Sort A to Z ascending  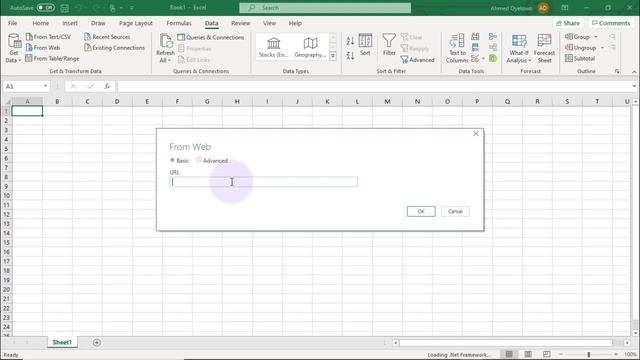click(x=350, y=41)
